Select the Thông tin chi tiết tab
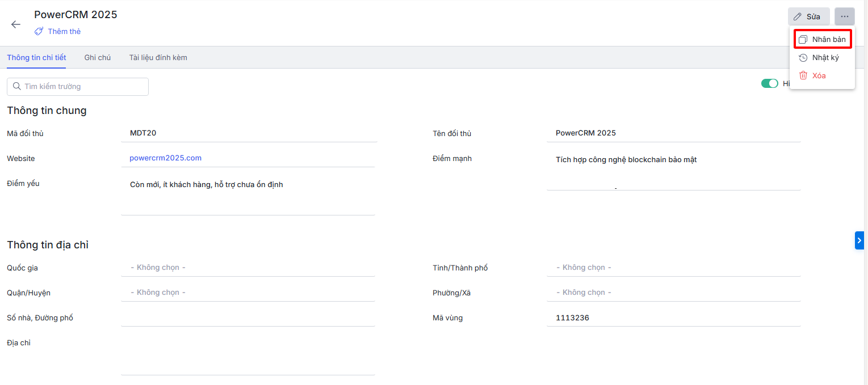Viewport: 868px width, 385px height. coord(36,57)
